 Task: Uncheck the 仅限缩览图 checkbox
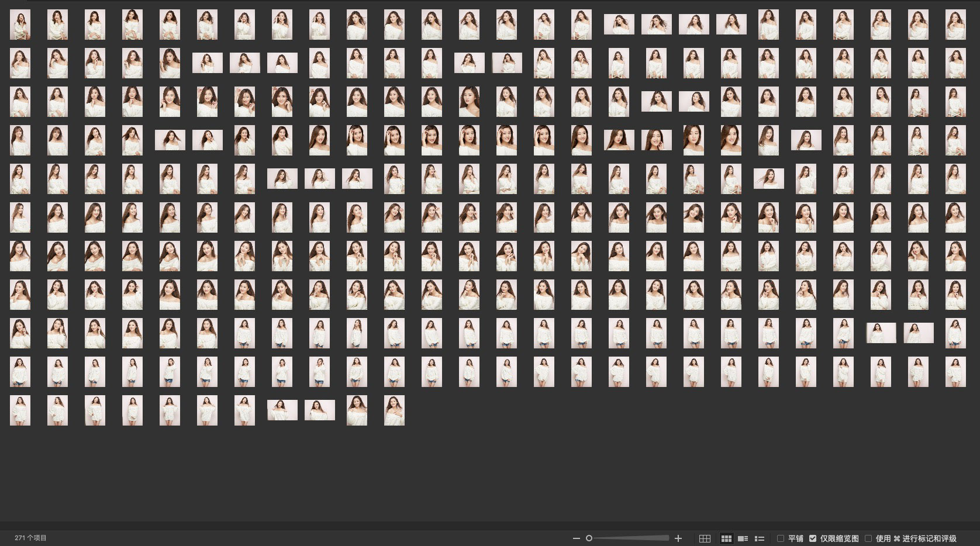pos(813,538)
